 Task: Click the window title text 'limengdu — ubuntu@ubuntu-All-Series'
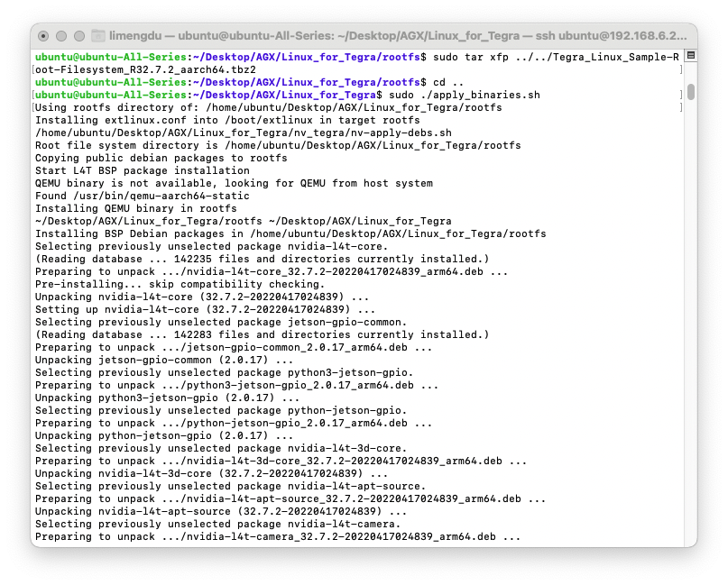pos(220,36)
